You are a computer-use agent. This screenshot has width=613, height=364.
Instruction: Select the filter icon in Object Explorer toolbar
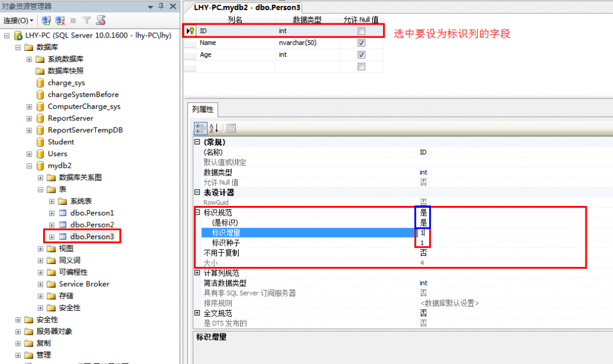87,20
